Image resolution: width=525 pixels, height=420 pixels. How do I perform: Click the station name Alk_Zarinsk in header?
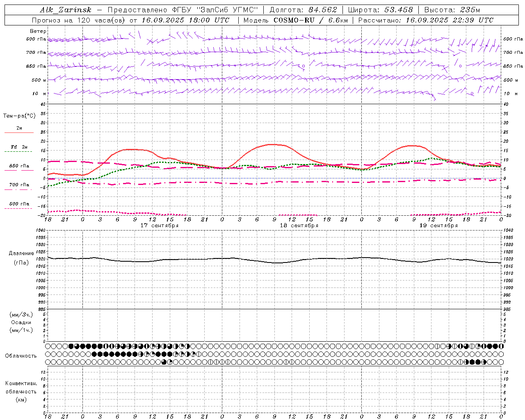66,10
